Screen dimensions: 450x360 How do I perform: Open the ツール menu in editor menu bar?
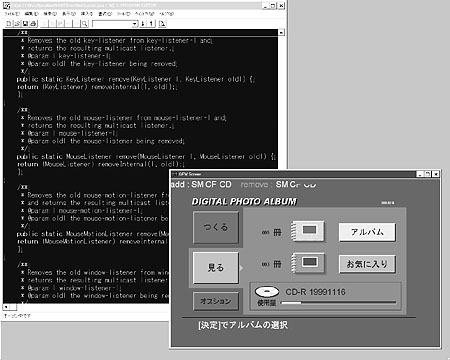pyautogui.click(x=123, y=14)
